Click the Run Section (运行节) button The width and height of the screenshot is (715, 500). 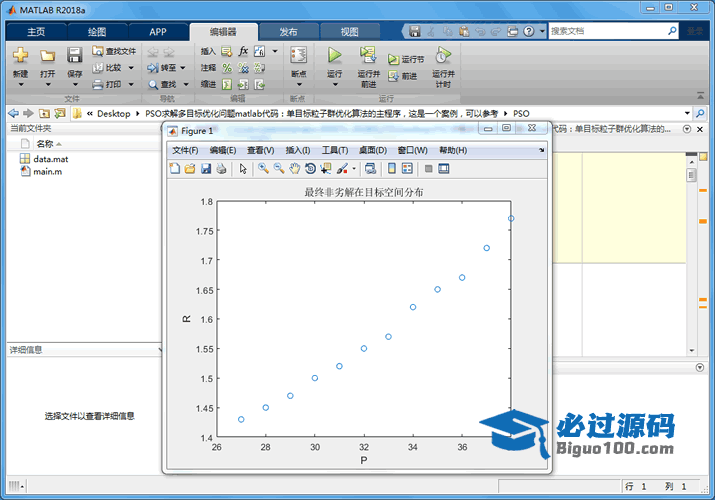[x=406, y=59]
